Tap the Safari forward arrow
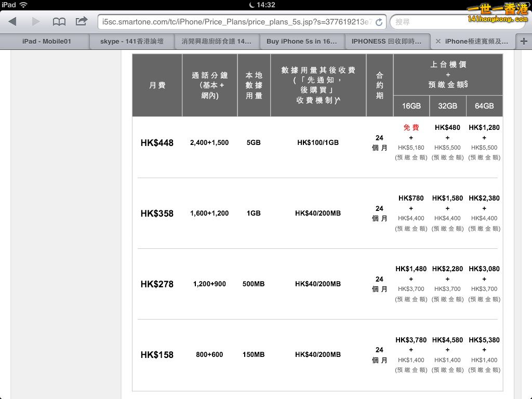Viewport: 532px width, 399px height. (36, 22)
